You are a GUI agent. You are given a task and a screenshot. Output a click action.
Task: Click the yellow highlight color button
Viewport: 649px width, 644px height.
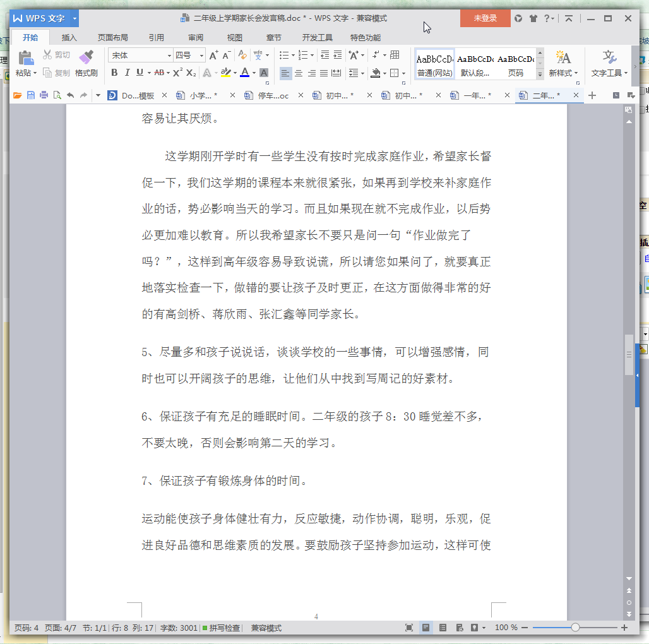[x=225, y=73]
